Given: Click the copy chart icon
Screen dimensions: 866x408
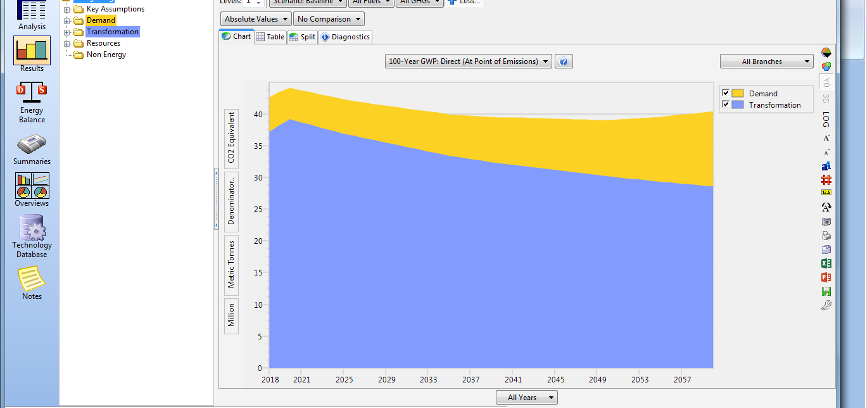Looking at the screenshot, I should [x=826, y=250].
